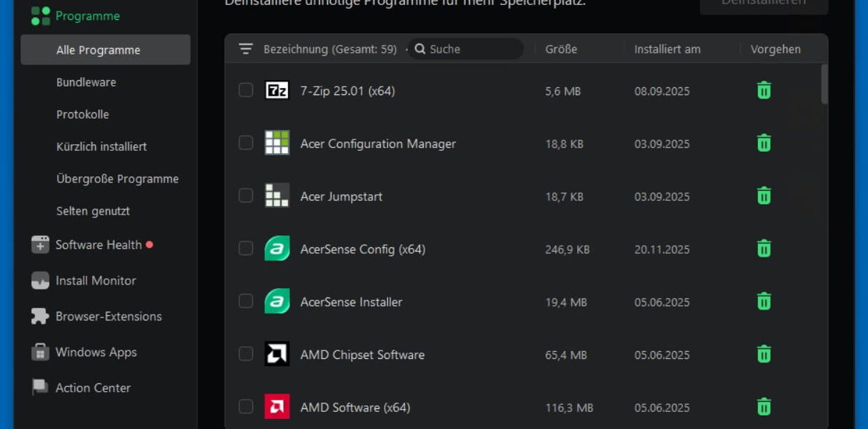Click the Browser-Extensions puzzle icon
Image resolution: width=868 pixels, height=429 pixels.
pyautogui.click(x=40, y=316)
